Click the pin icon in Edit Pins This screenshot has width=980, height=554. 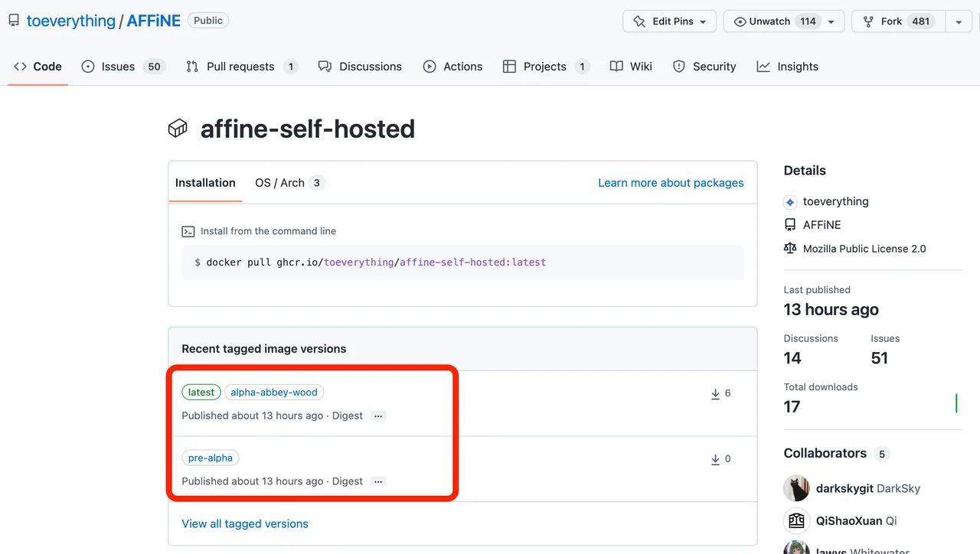(639, 21)
